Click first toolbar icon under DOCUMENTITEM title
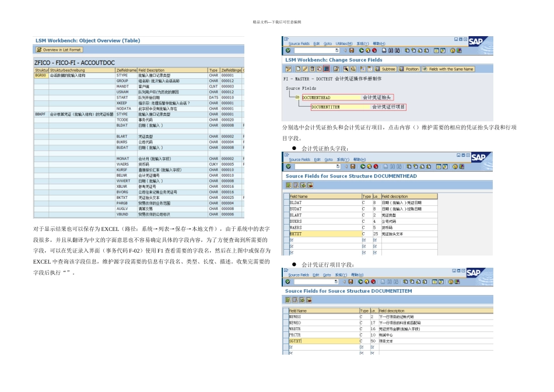Image resolution: width=554 pixels, height=392 pixels. (288, 300)
